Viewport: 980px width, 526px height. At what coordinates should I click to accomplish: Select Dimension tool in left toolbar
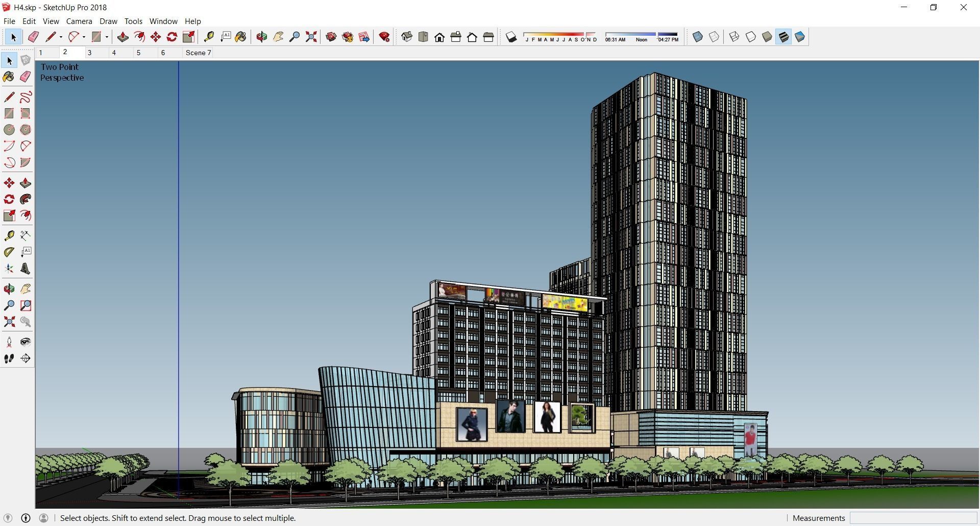pyautogui.click(x=26, y=235)
